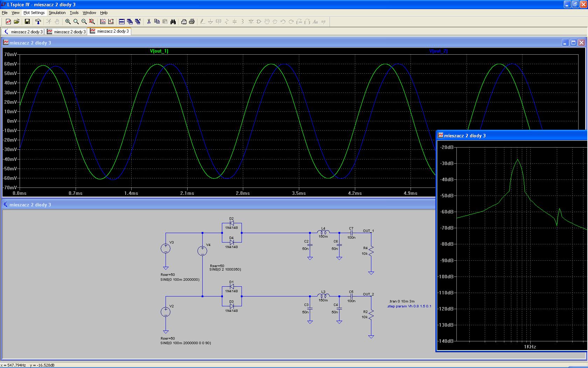This screenshot has height=368, width=588.
Task: Cascade windows using the cascade icon
Action: (x=130, y=22)
